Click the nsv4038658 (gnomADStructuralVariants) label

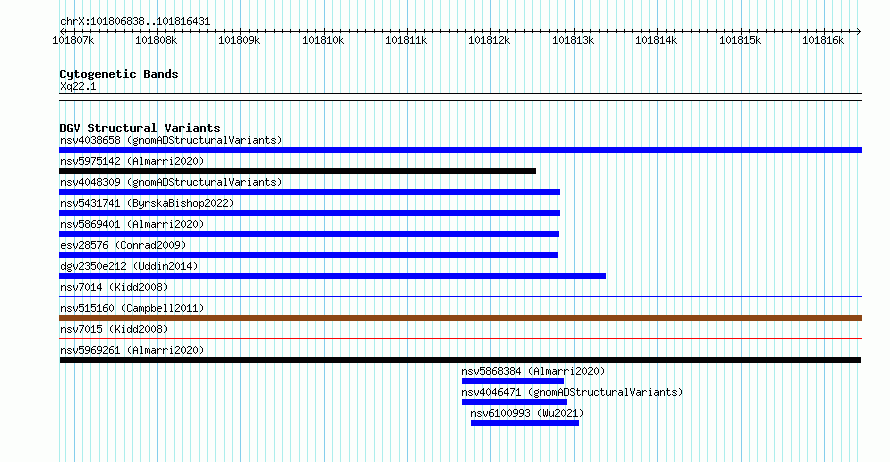(171, 140)
